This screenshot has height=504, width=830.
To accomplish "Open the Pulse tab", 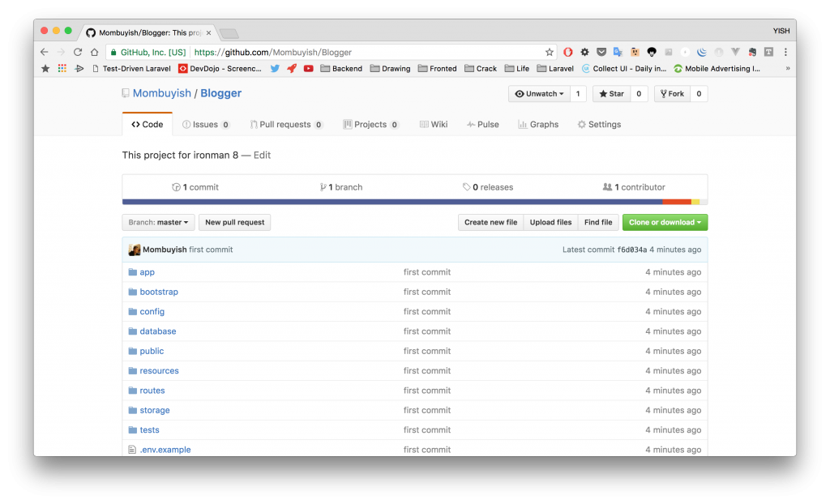I will point(483,125).
